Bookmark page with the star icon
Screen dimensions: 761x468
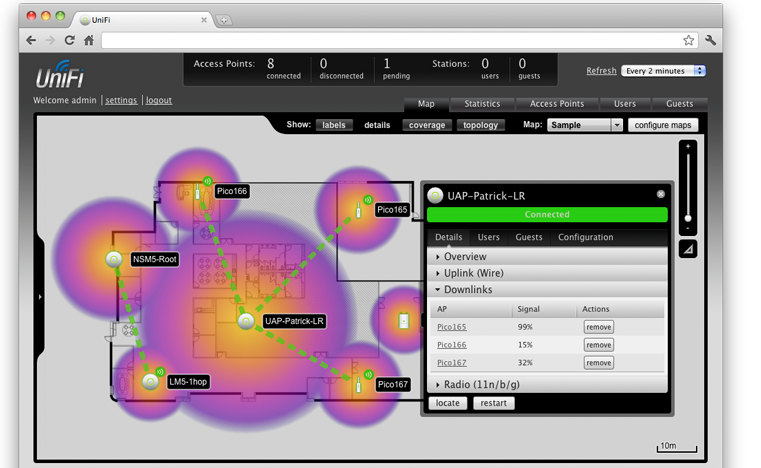click(689, 40)
